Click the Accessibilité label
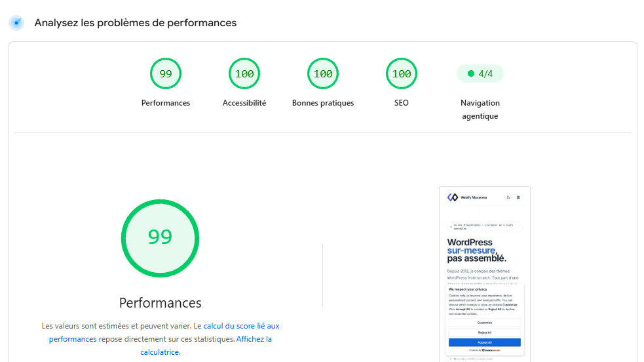Viewport: 644px width, 362px height. (x=244, y=103)
